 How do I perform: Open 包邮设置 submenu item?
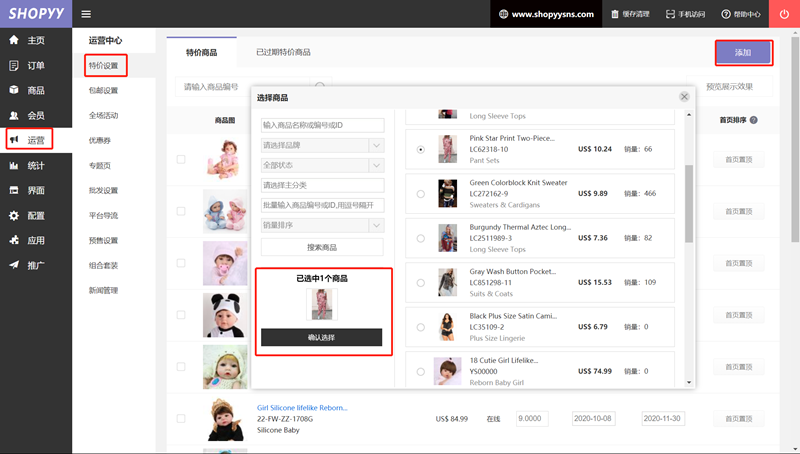point(104,90)
